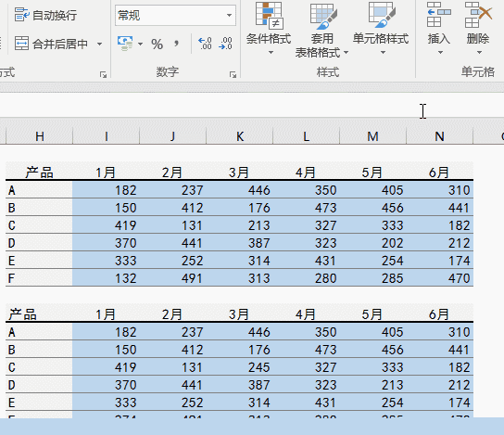Screen dimensions: 504x435
Task: Expand the 合并后居中 dropdown arrow
Action: tap(100, 44)
